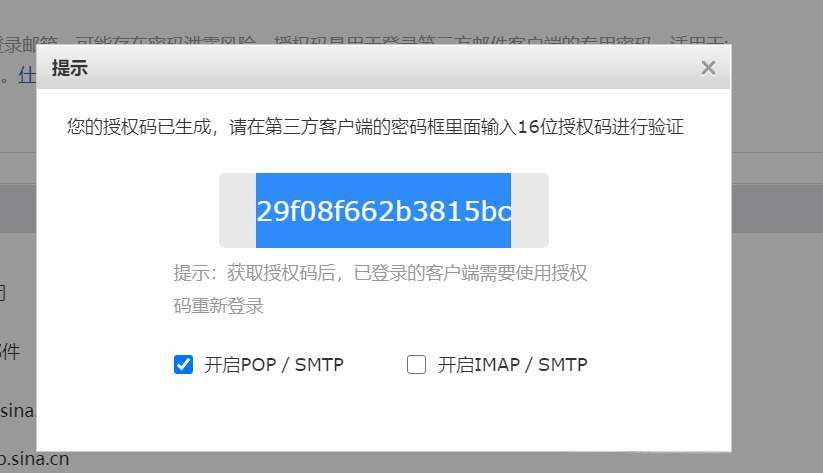Screen dimensions: 823x473
Task: Click the .sina.cn text behind the dialog
Action: pos(35,459)
